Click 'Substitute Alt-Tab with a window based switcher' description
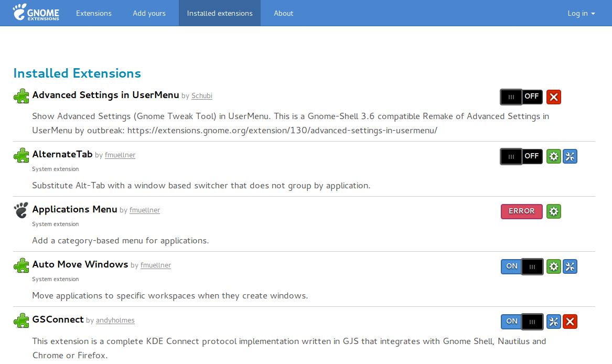 (x=201, y=186)
